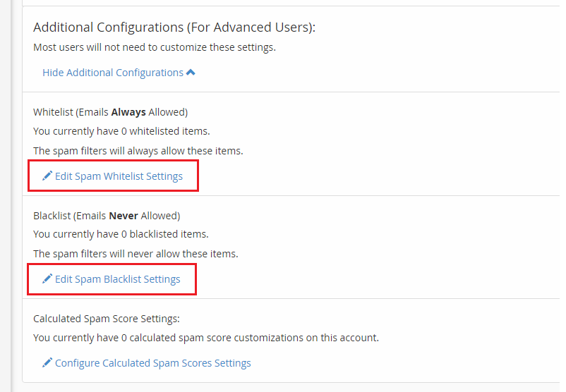Image resolution: width=566 pixels, height=392 pixels.
Task: Open Configure Calculated Spam Scores Settings link
Action: (x=152, y=363)
